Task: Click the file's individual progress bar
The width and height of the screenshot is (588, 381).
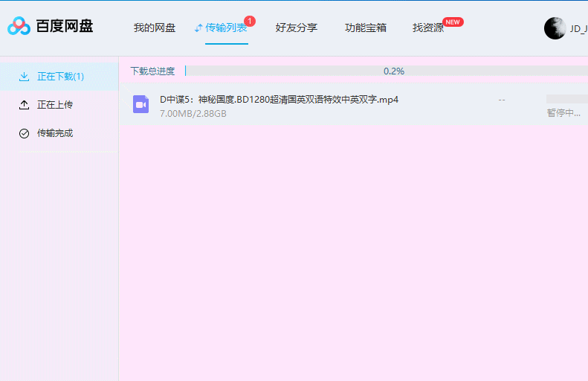Action: click(x=567, y=99)
